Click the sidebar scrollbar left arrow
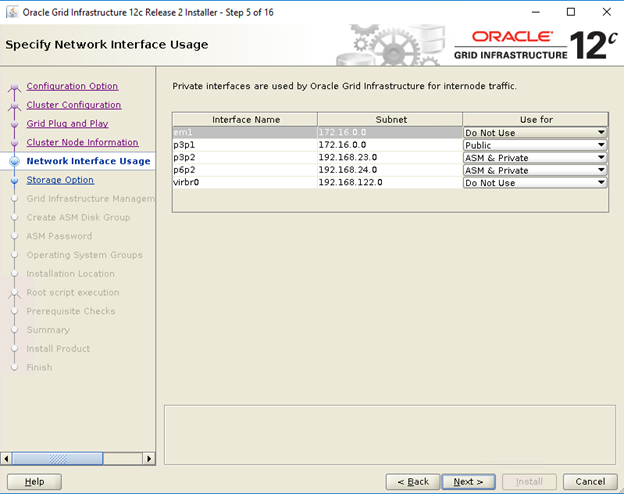The height and width of the screenshot is (494, 624). pos(6,459)
